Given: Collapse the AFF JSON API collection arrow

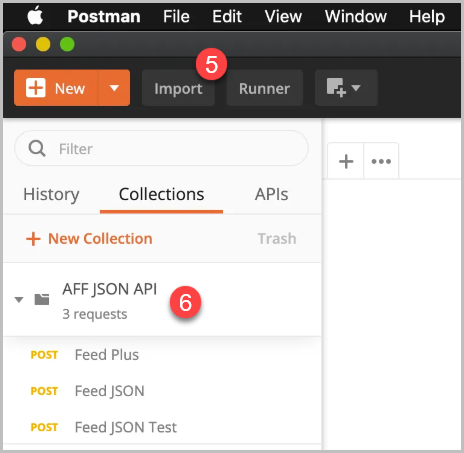Looking at the screenshot, I should click(19, 300).
